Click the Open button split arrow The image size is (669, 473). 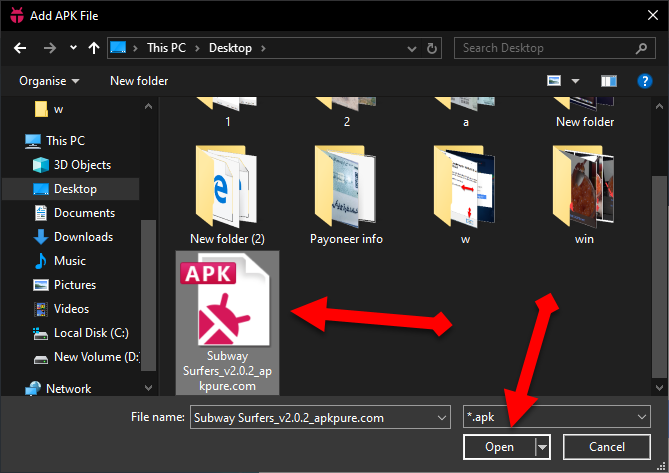point(543,447)
